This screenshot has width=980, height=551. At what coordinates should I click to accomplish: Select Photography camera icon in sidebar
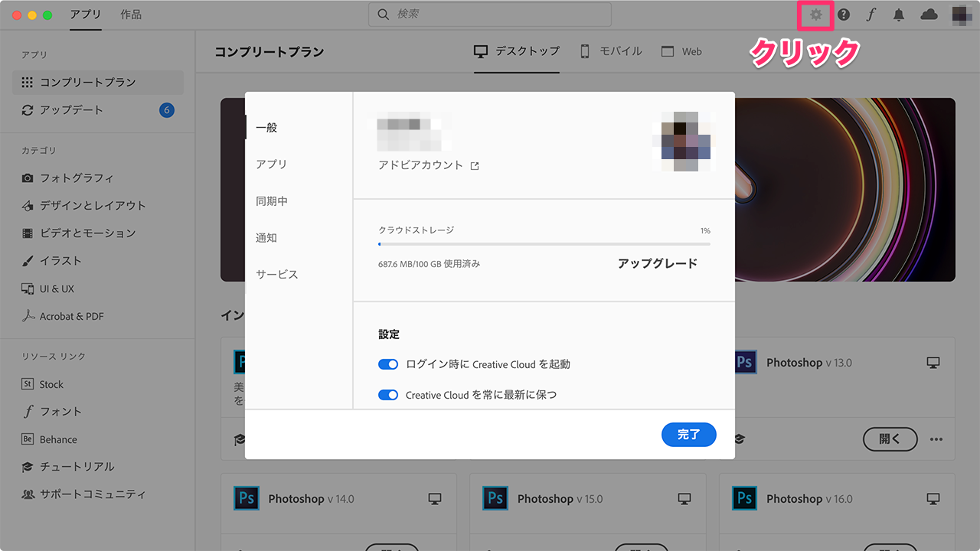[x=28, y=178]
